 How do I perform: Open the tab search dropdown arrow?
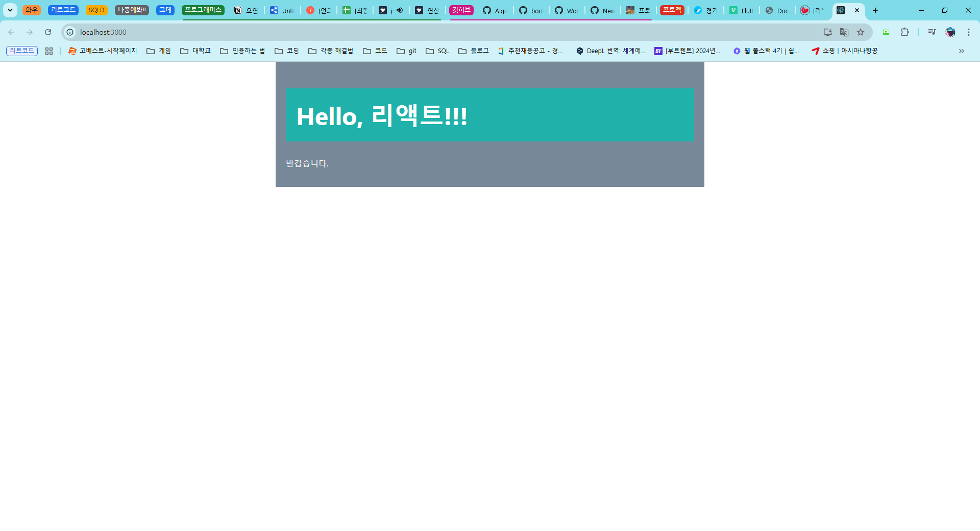tap(10, 10)
